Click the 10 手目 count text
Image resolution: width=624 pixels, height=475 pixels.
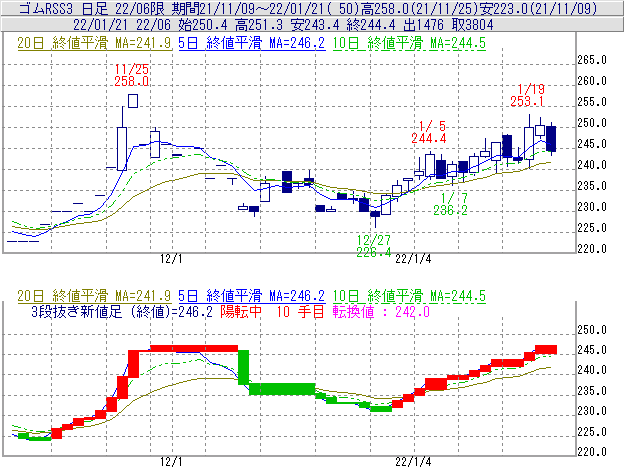pyautogui.click(x=300, y=311)
